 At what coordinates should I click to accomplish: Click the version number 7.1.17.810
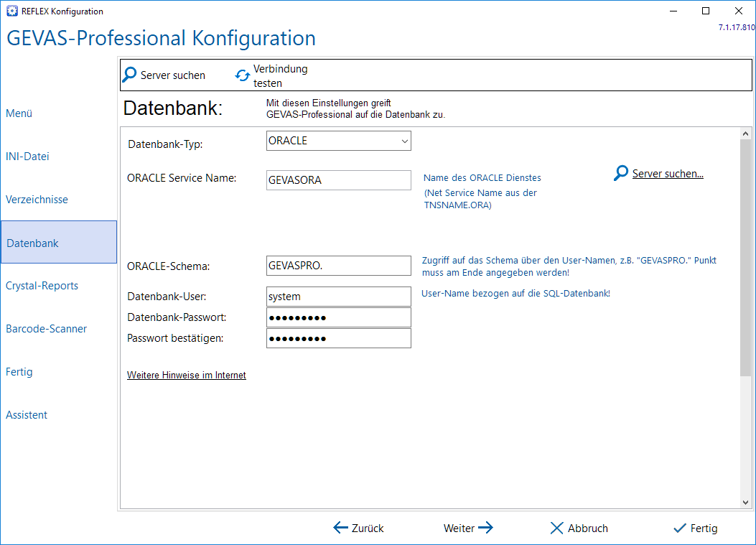(737, 27)
